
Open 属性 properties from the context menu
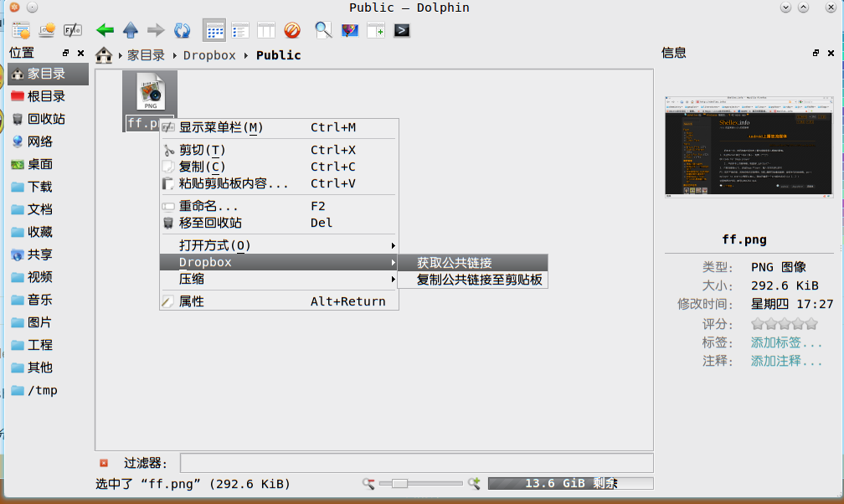click(x=279, y=301)
